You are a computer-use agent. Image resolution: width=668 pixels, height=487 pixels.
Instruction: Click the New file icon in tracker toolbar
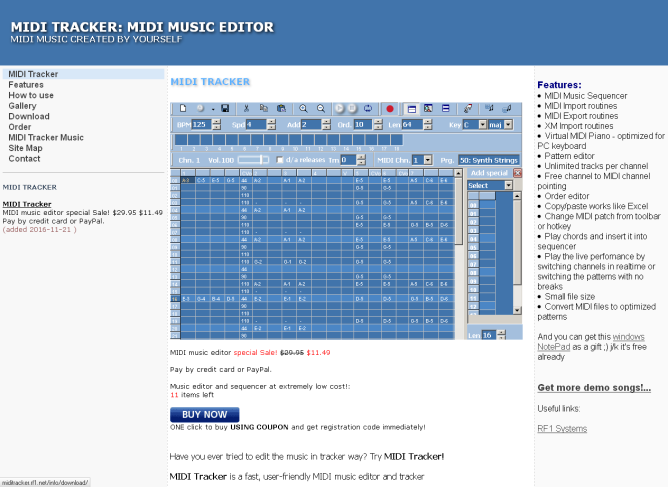point(183,109)
